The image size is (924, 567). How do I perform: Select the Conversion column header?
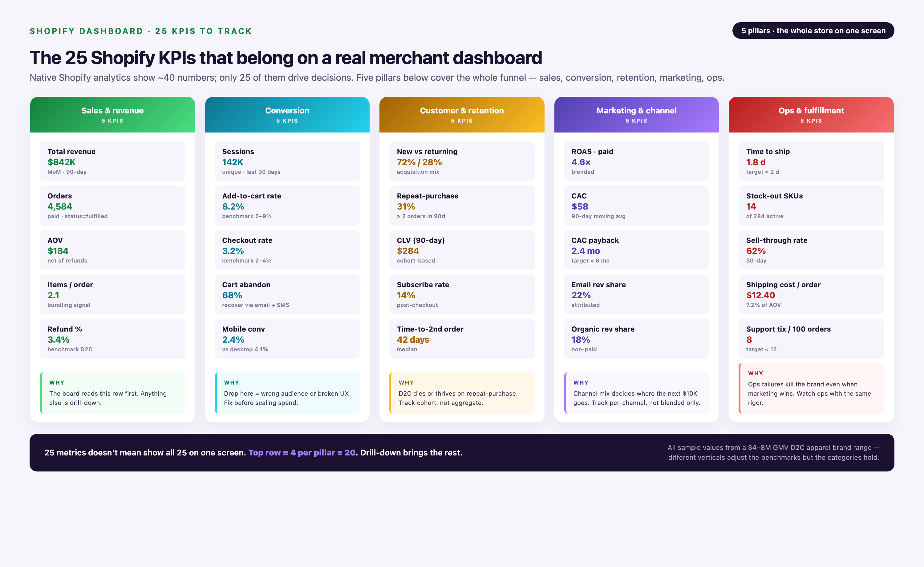(x=287, y=114)
